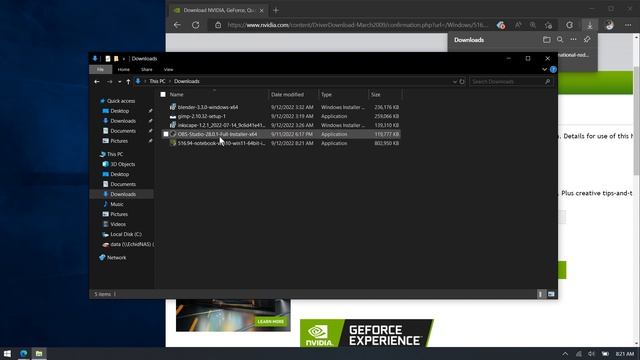640x360 pixels.
Task: Select the gimp-2.10.32-setup-1 file icon
Action: point(173,116)
